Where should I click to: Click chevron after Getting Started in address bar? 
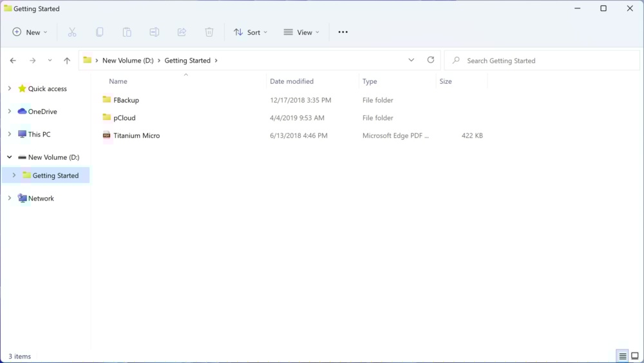click(x=216, y=61)
